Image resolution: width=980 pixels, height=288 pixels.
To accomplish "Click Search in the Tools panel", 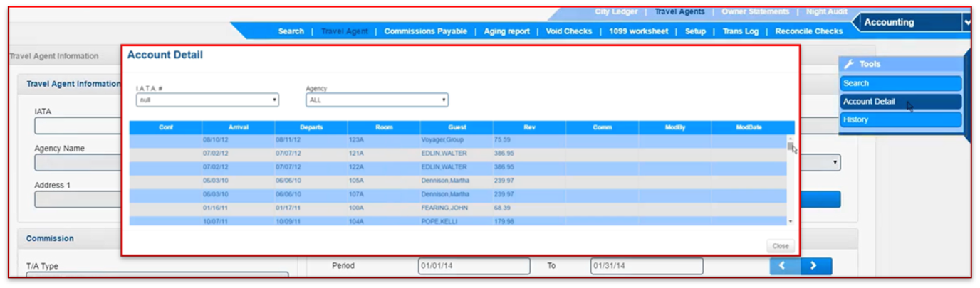I will pyautogui.click(x=900, y=83).
